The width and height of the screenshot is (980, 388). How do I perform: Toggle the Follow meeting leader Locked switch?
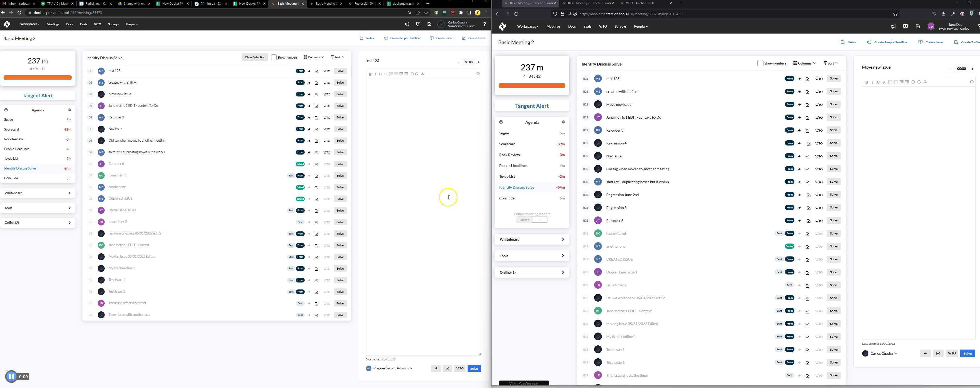tap(532, 220)
